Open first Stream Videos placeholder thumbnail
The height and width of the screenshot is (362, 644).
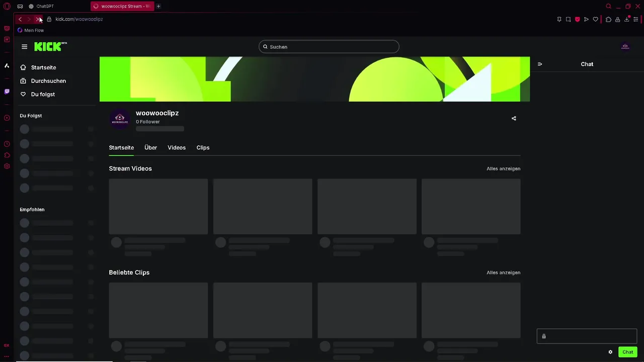coord(158,207)
